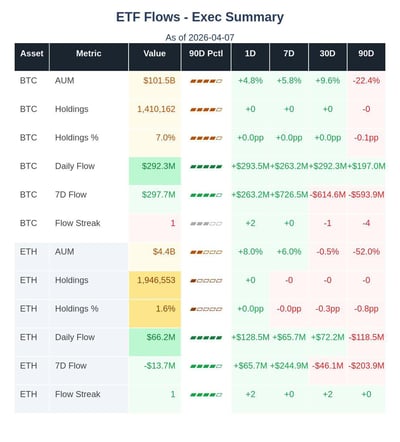
Task: Select BTC Daily Flow value $292.3M
Action: [159, 166]
